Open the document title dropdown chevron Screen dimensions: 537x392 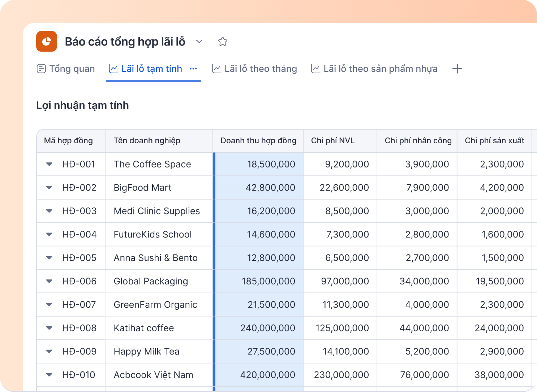tap(199, 42)
